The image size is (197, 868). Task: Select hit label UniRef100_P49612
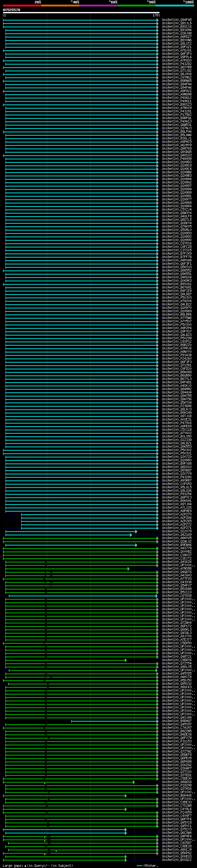point(177,98)
